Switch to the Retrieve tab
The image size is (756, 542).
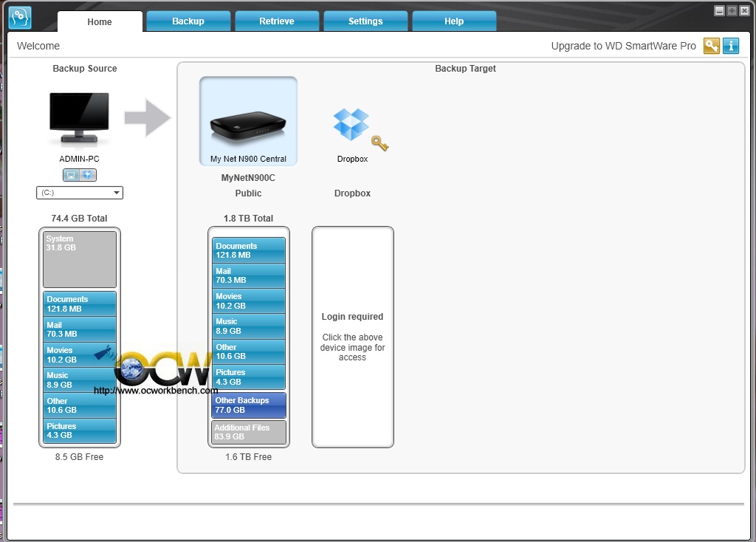click(277, 21)
